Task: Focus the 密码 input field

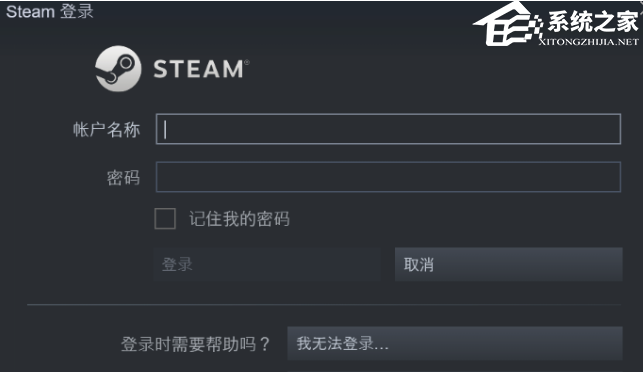Action: 388,177
